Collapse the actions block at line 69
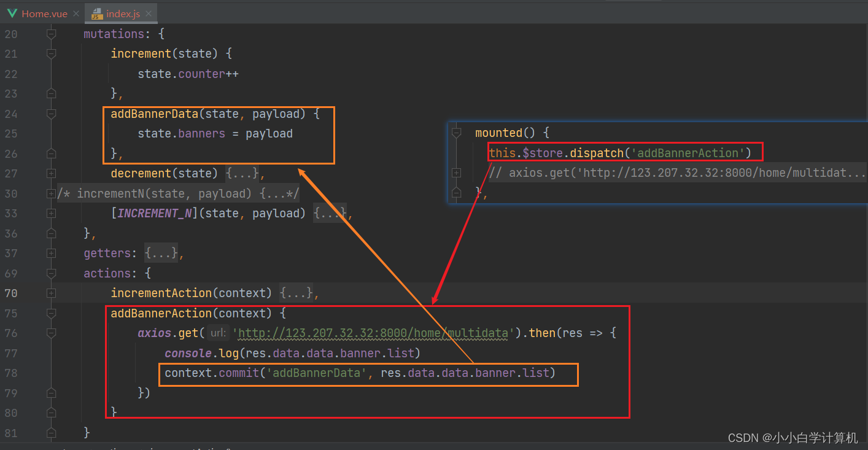 tap(51, 274)
